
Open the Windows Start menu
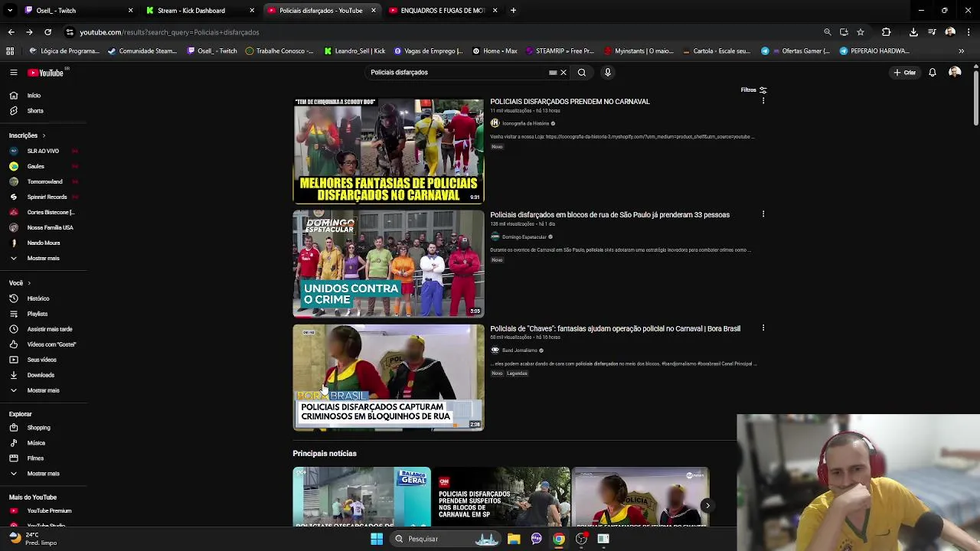[x=376, y=539]
